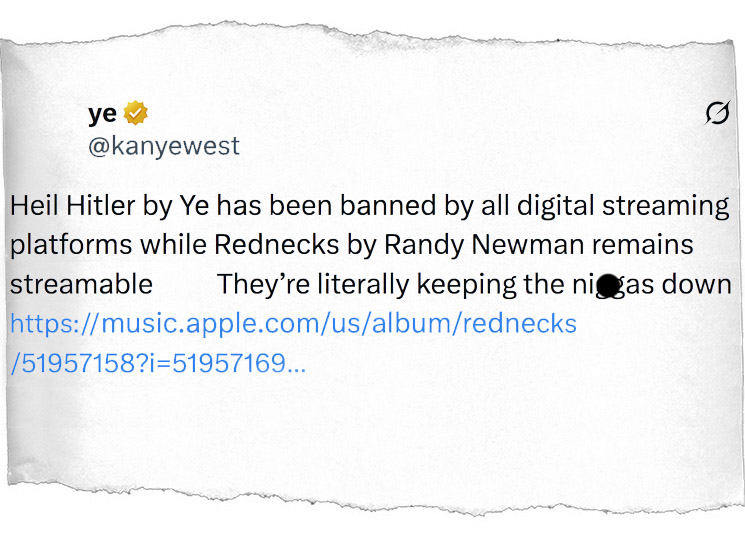Viewport: 745px width, 533px height.
Task: Click the word "streamable" in the tweet
Action: coord(81,284)
